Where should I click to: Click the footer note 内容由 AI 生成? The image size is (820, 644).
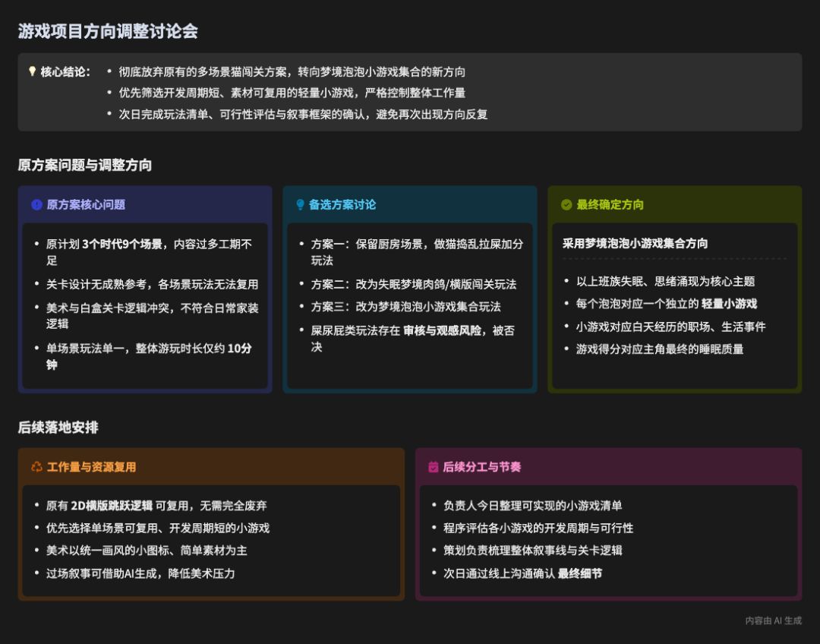(x=773, y=620)
